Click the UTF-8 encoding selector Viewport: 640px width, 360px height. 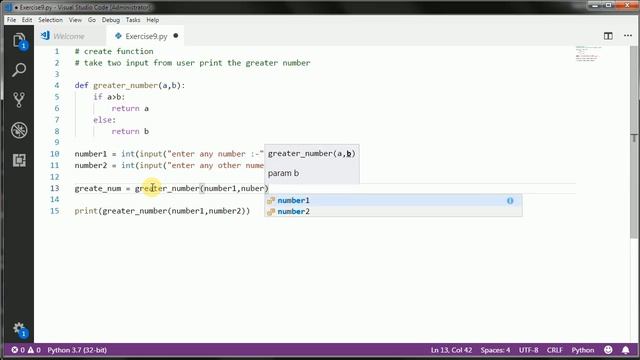pos(529,350)
